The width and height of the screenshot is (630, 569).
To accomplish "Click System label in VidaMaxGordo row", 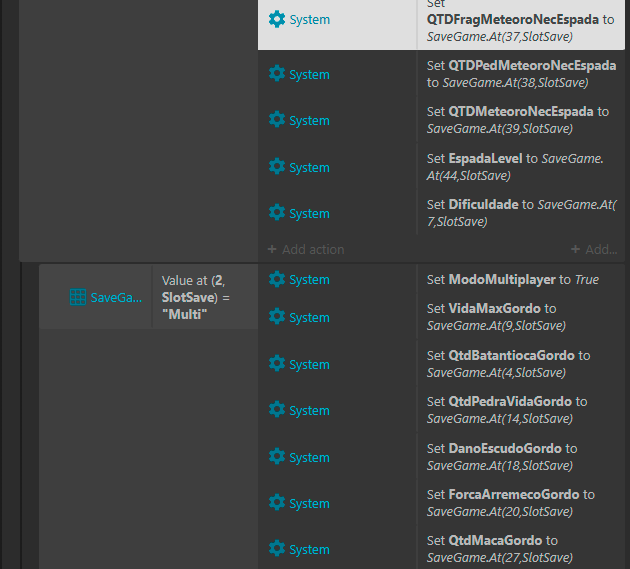I will click(x=309, y=317).
